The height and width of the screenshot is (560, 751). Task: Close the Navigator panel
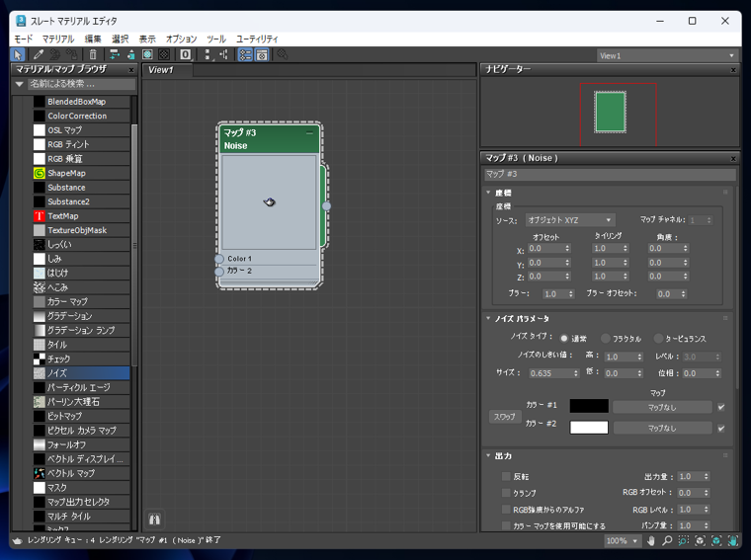click(733, 70)
